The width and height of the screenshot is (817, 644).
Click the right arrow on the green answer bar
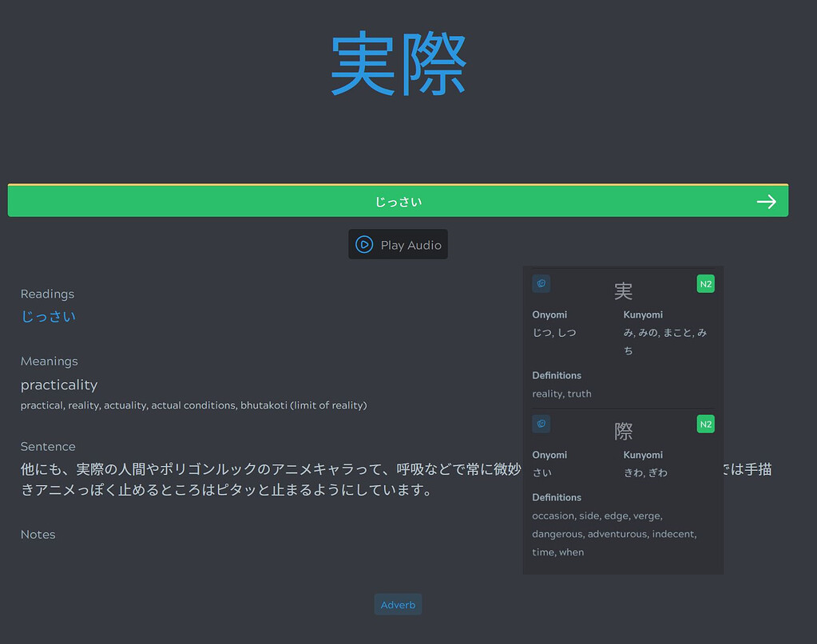click(x=766, y=201)
